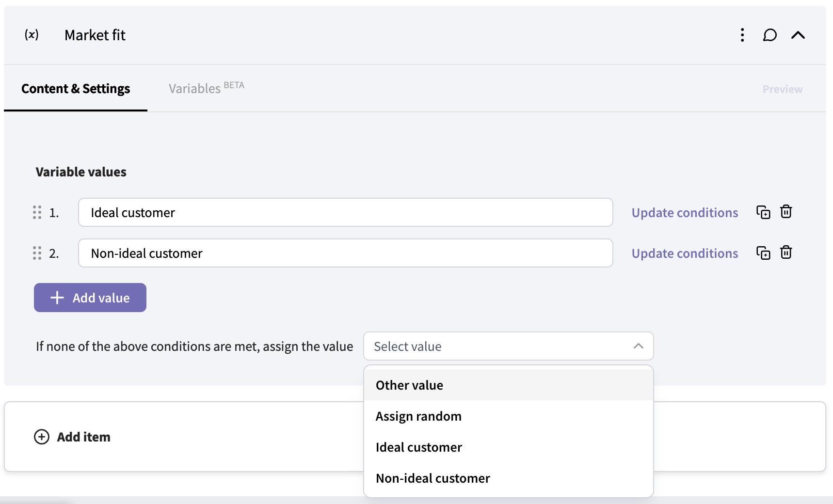The height and width of the screenshot is (504, 833).
Task: Delete the Non-ideal customer value
Action: 786,252
